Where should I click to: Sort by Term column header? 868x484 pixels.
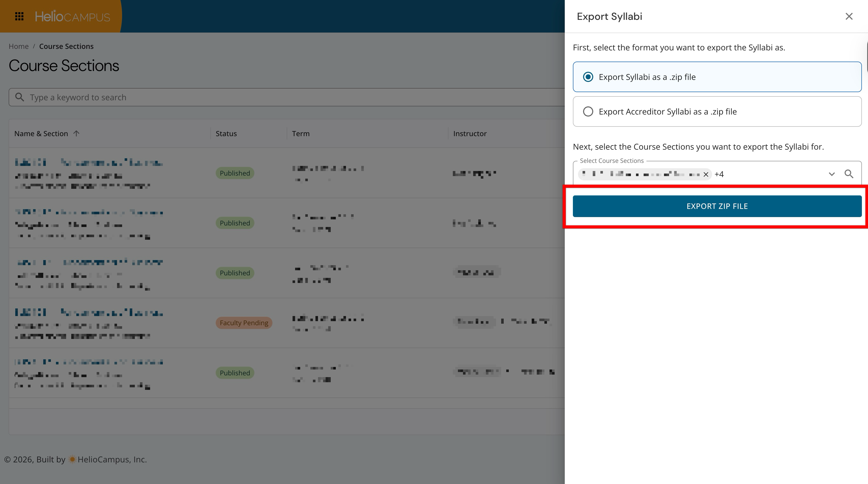pyautogui.click(x=300, y=134)
